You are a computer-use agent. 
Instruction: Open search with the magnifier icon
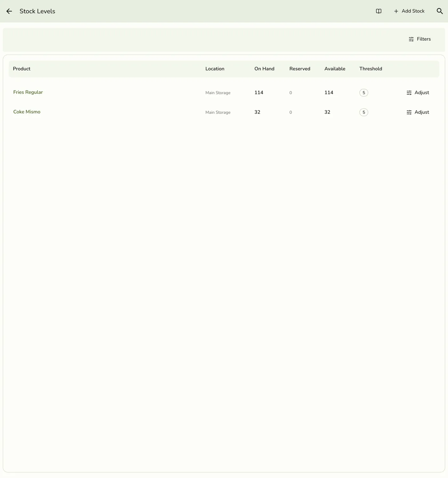coord(440,11)
